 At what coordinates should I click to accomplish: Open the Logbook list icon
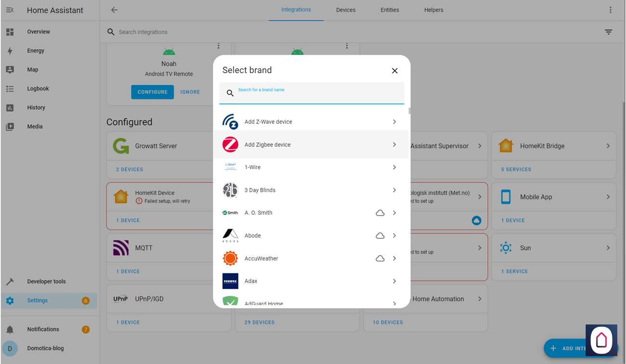pyautogui.click(x=10, y=89)
